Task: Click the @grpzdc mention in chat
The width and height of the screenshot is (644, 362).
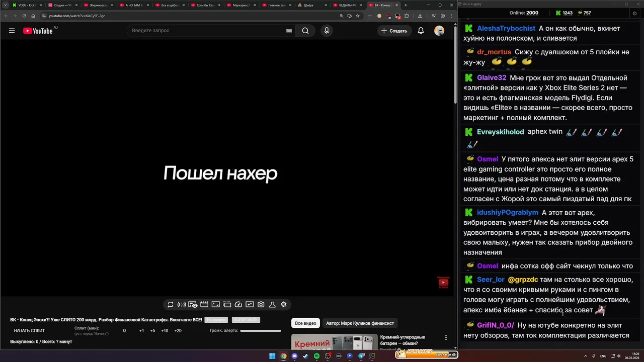Action: pos(523,280)
